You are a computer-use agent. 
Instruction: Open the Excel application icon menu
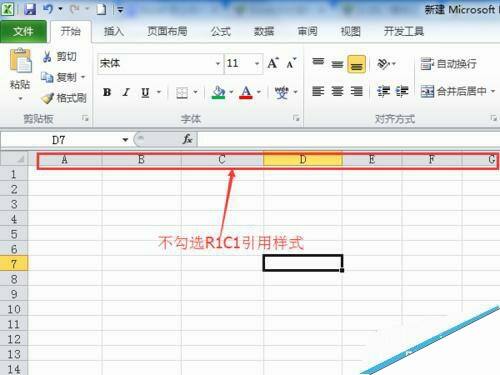7,9
